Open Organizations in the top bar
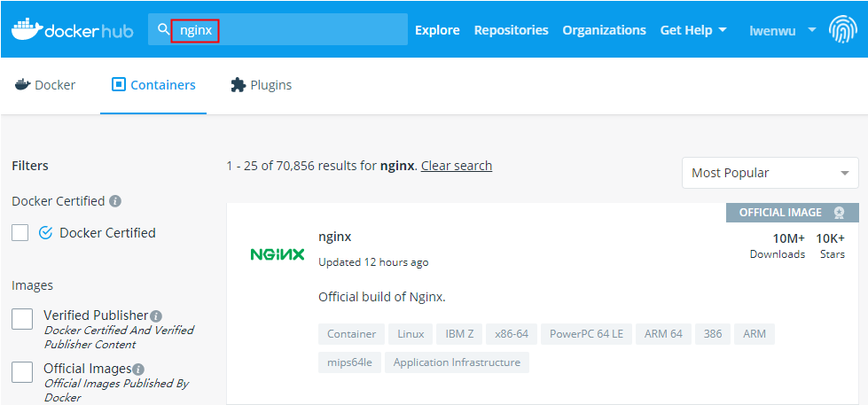Viewport: 868px width, 405px height. point(604,30)
